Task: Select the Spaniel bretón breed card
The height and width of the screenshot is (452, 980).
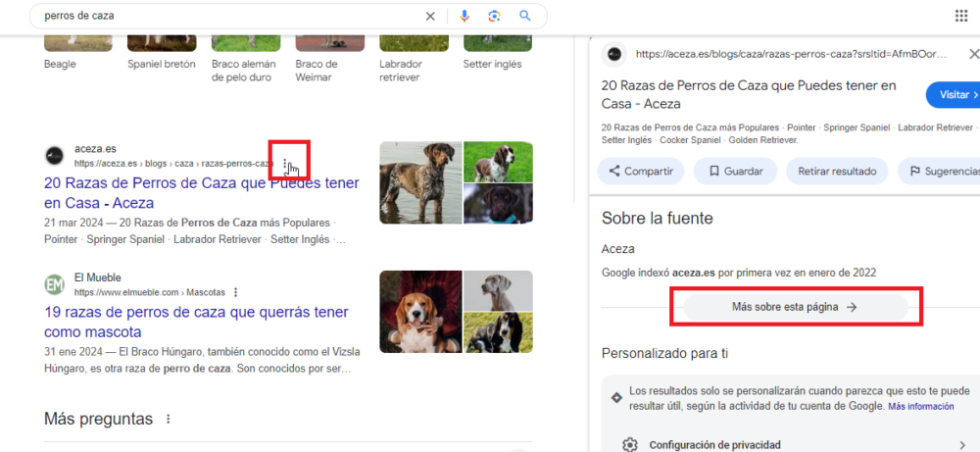Action: coord(162,52)
